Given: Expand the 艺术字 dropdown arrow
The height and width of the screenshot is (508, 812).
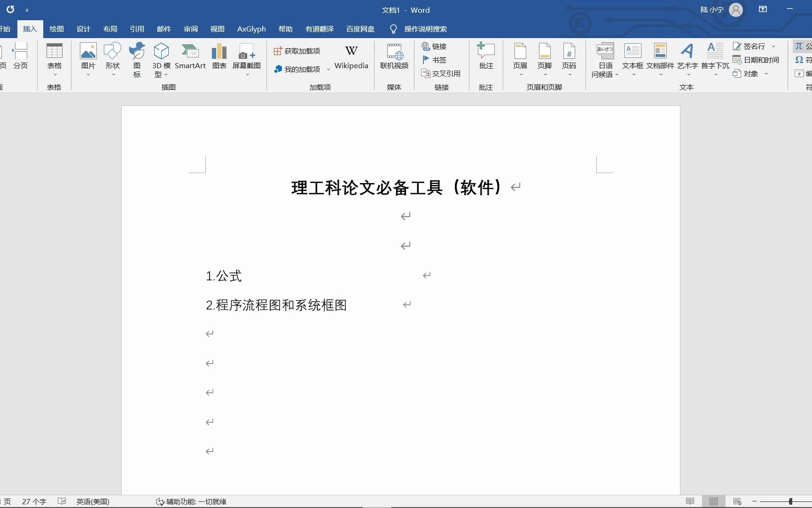Looking at the screenshot, I should click(x=688, y=75).
